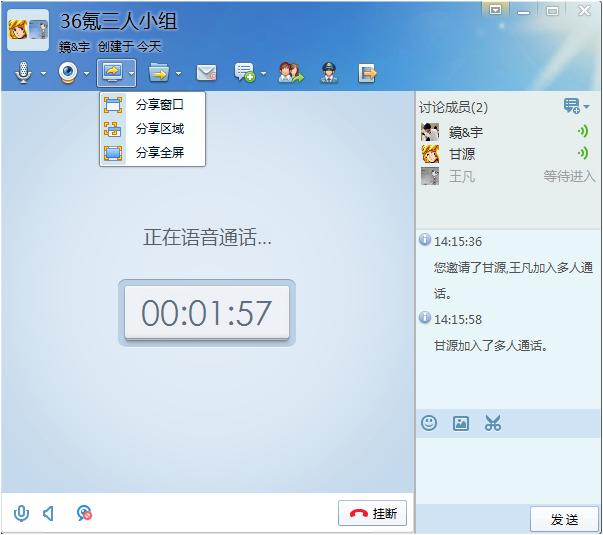603x535 pixels.
Task: Click the police officer report icon
Action: click(x=329, y=73)
